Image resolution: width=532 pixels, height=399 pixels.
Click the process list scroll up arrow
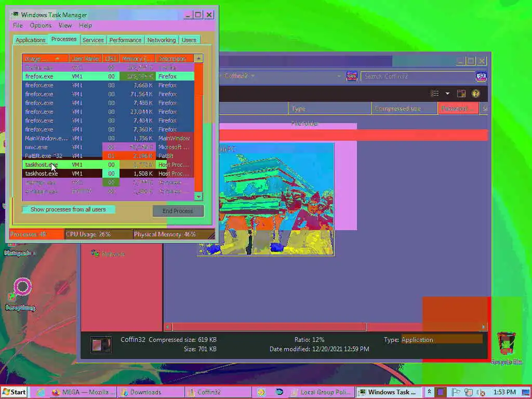198,58
